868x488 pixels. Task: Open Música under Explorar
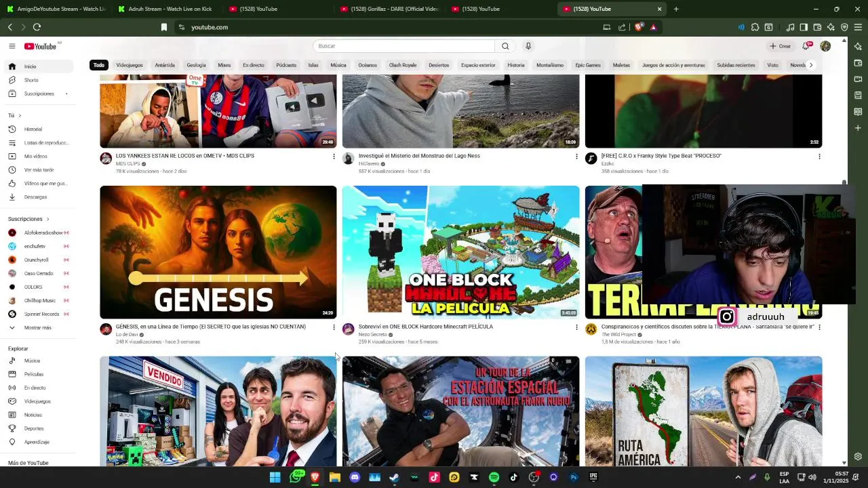coord(39,361)
